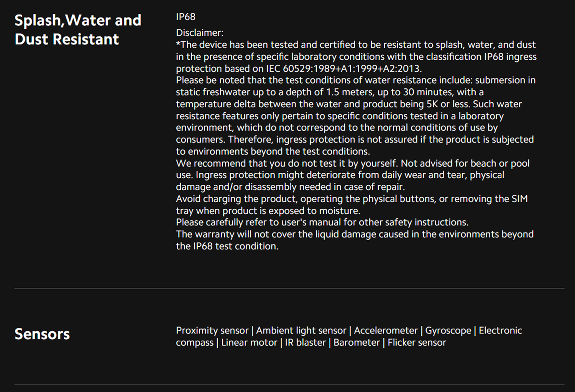Click the Gyroscope sensor text
575x392 pixels.
[x=448, y=330]
